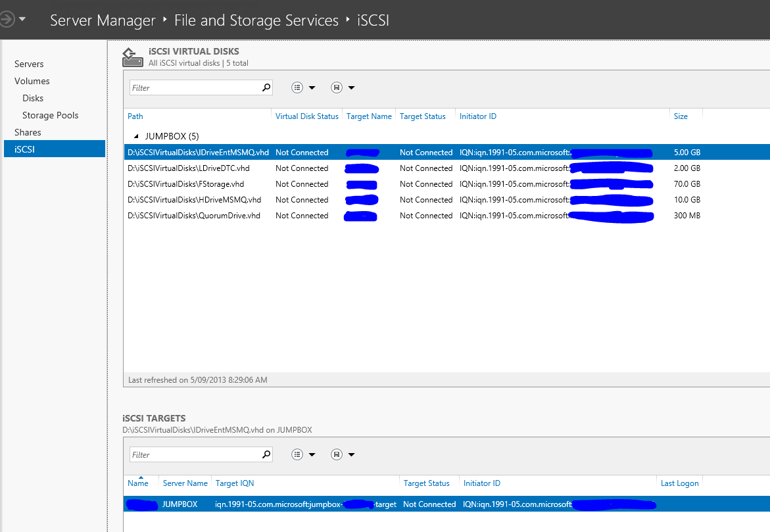Click the Server Manager breadcrumb link
Screen dimensions: 770x532
[101, 20]
